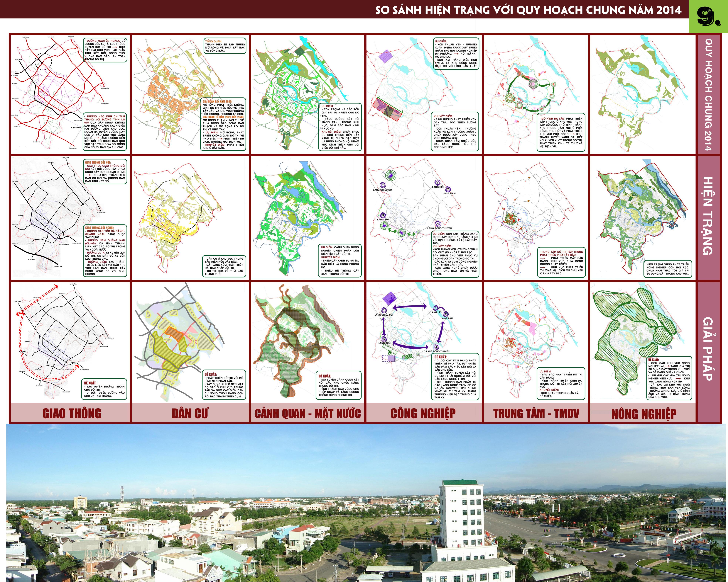The height and width of the screenshot is (582, 728).
Task: Select the NÔNG NGHIỆP column label
Action: (643, 414)
